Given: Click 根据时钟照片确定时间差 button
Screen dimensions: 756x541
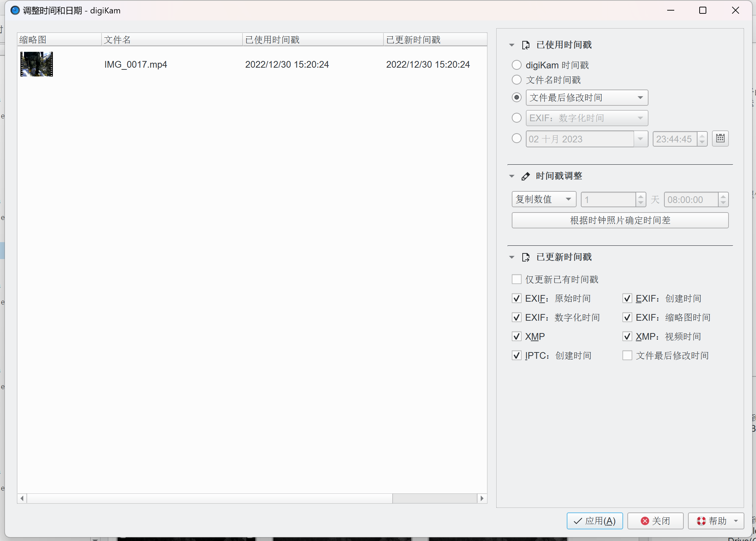Looking at the screenshot, I should tap(620, 220).
